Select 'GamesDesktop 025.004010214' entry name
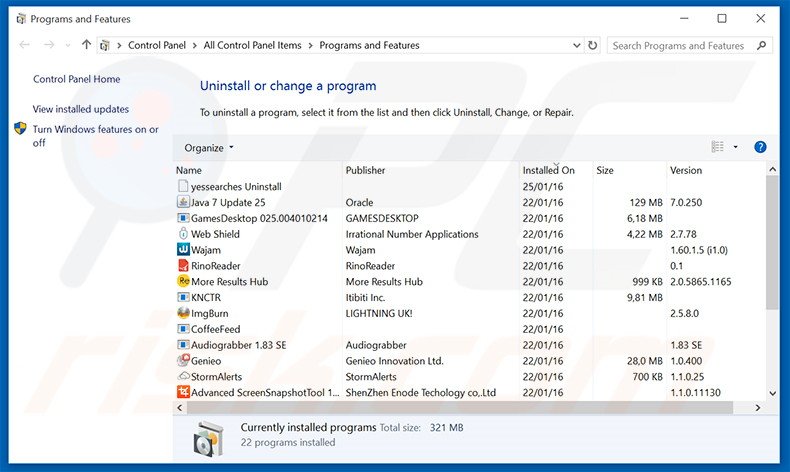 coord(259,219)
